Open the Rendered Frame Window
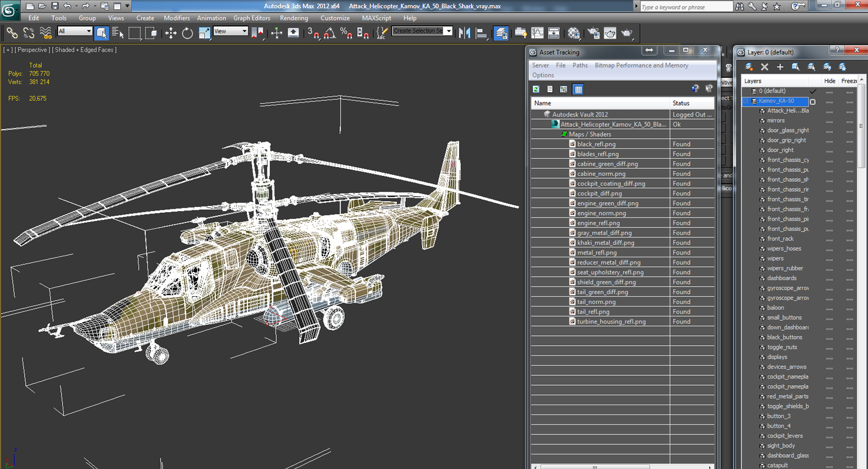Viewport: 868px width, 469px height. point(610,33)
